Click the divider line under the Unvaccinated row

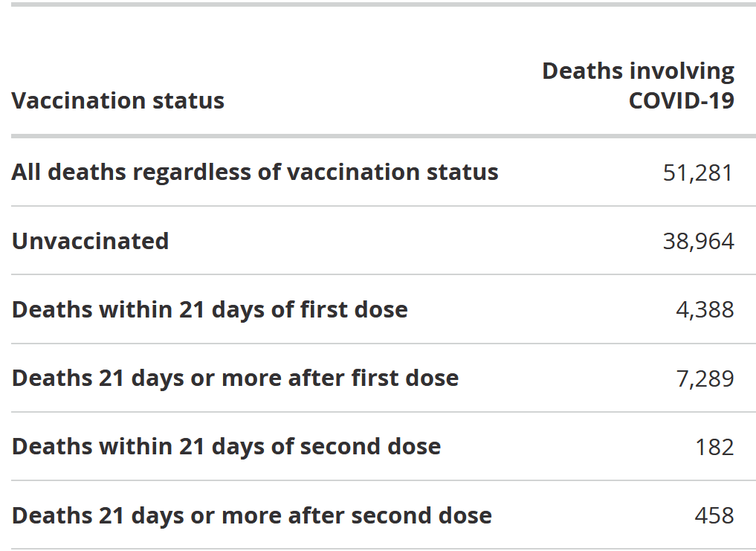(384, 274)
